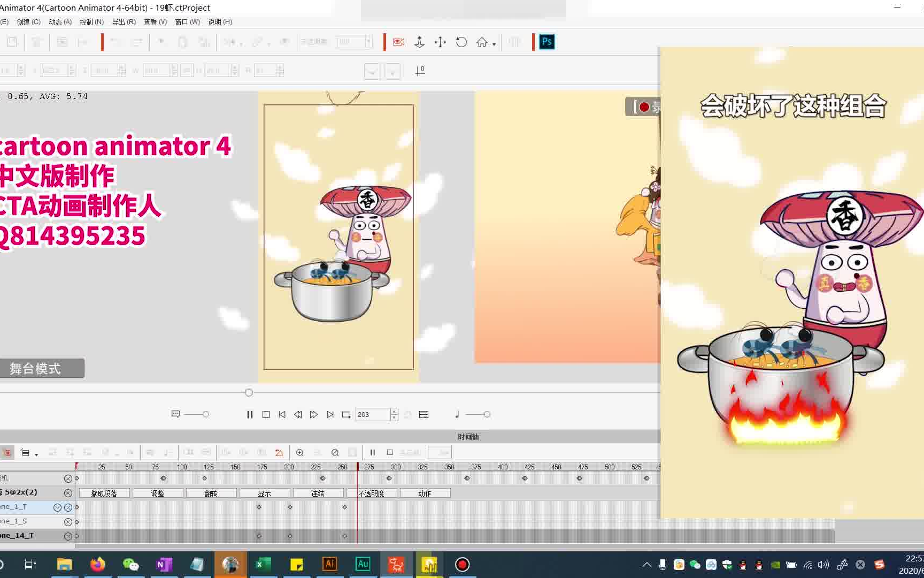Click the 不透明度 track button

(372, 493)
